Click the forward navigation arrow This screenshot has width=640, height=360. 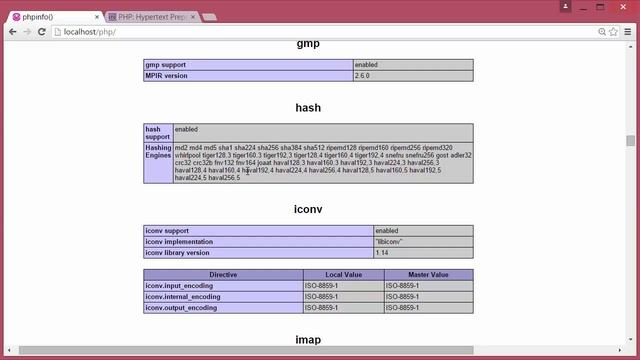pos(27,31)
